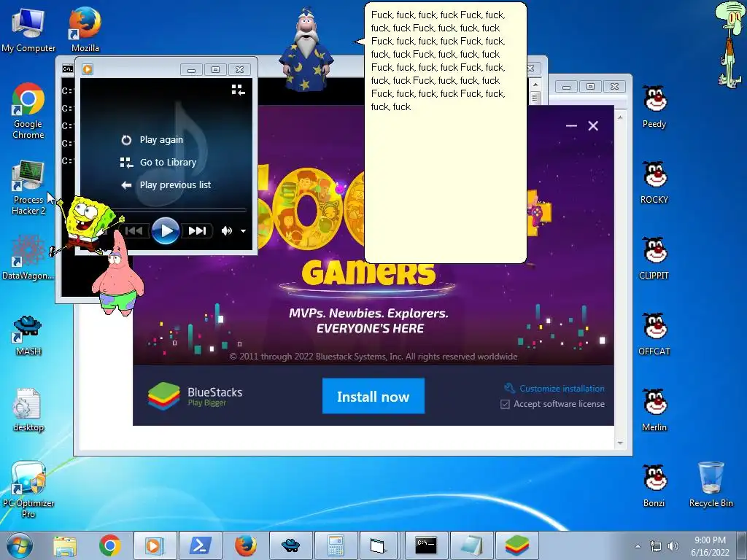Click the Merlin wizard character
This screenshot has width=747, height=560.
click(x=307, y=50)
